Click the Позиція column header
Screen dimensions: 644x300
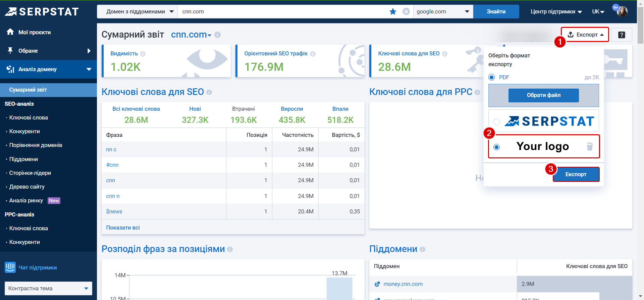click(x=257, y=135)
